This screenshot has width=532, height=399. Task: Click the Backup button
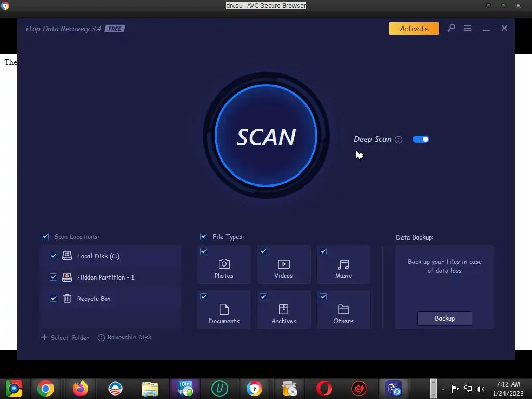click(445, 318)
